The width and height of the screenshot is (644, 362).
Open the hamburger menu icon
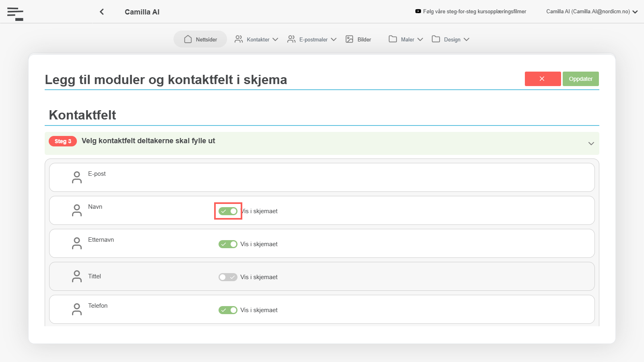pyautogui.click(x=15, y=14)
